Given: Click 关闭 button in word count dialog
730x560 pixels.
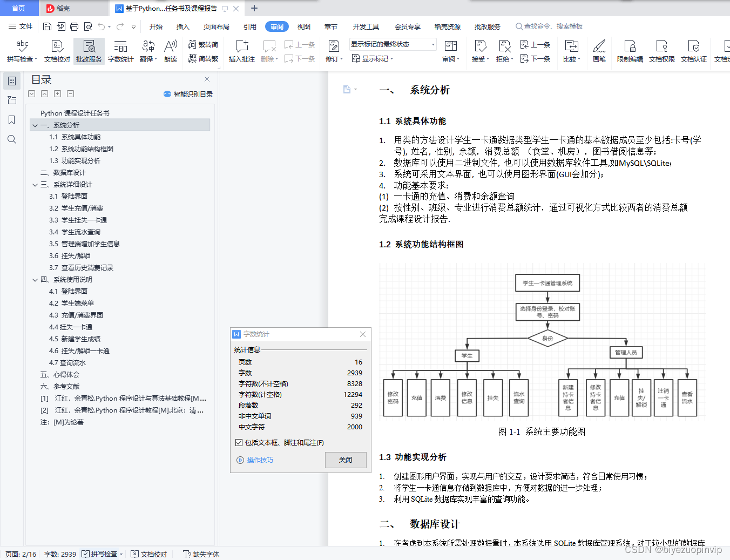Looking at the screenshot, I should tap(346, 460).
